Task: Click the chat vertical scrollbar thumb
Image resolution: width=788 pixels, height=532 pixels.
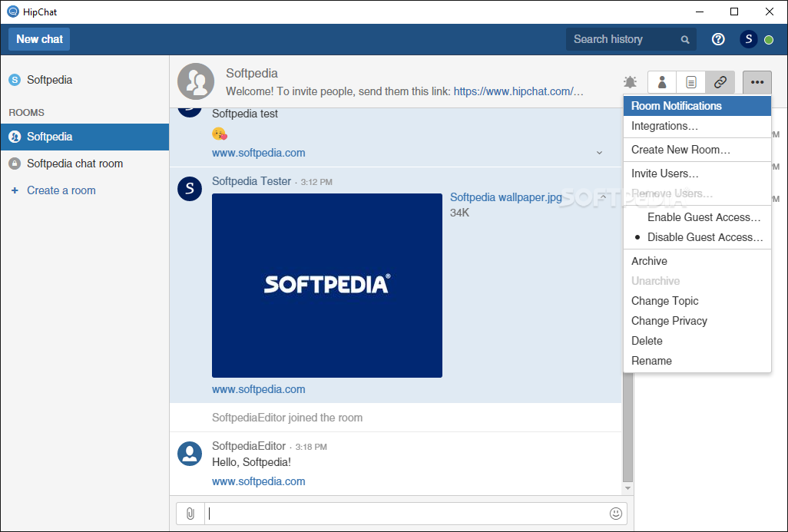Action: pos(627,427)
